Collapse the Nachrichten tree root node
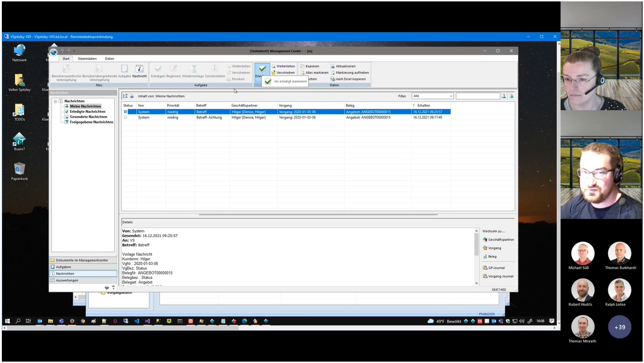Image resolution: width=644 pixels, height=363 pixels. tap(56, 101)
